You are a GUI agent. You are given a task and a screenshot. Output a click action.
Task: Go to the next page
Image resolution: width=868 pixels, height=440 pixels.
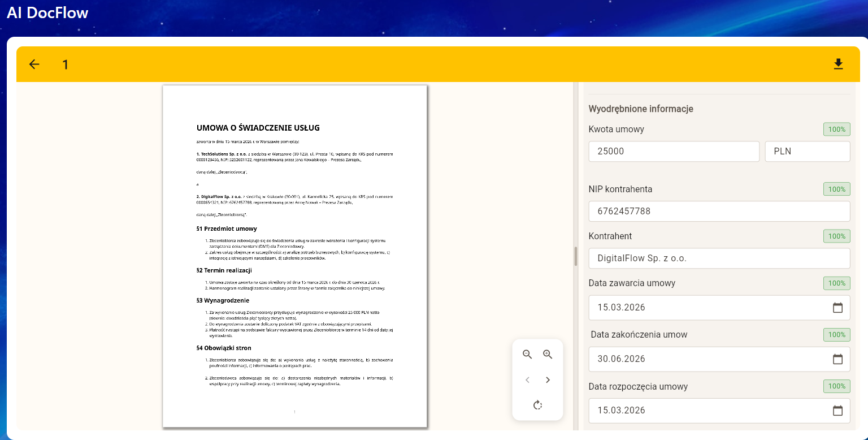pyautogui.click(x=548, y=380)
